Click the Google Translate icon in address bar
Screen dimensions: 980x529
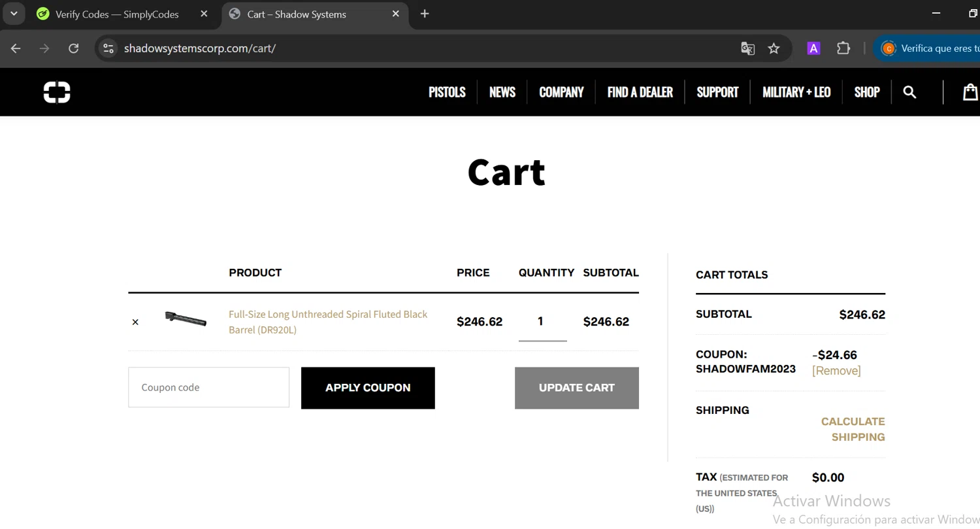pos(747,48)
